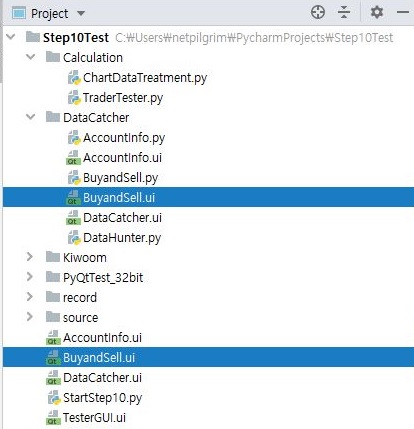
Task: Click Qt icon of root-level DataCatcher.ui
Action: pyautogui.click(x=53, y=378)
